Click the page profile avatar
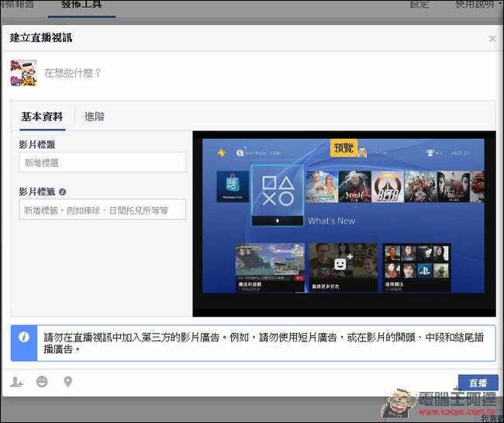This screenshot has height=423, width=504. tap(24, 73)
